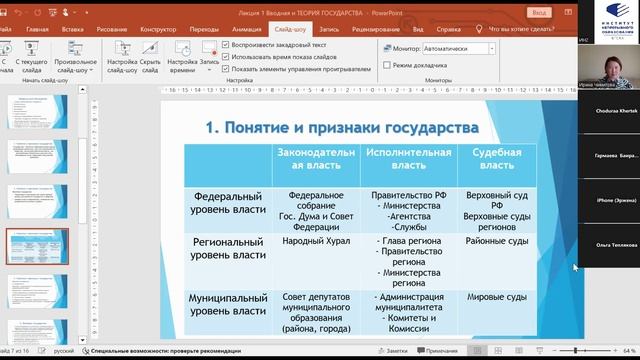Switch to Reading view icon
This screenshot has height=360, width=640.
pyautogui.click(x=519, y=351)
